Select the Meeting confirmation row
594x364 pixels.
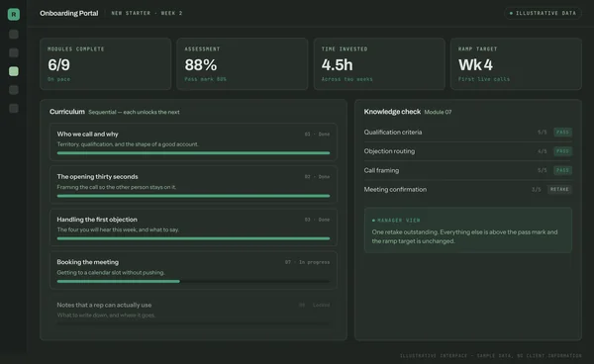468,189
